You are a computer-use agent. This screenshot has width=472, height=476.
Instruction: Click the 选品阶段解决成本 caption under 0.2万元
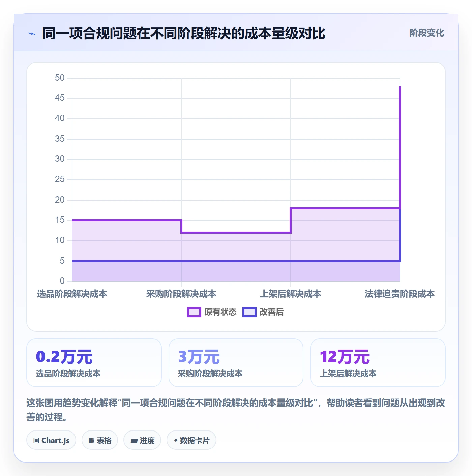pos(68,374)
